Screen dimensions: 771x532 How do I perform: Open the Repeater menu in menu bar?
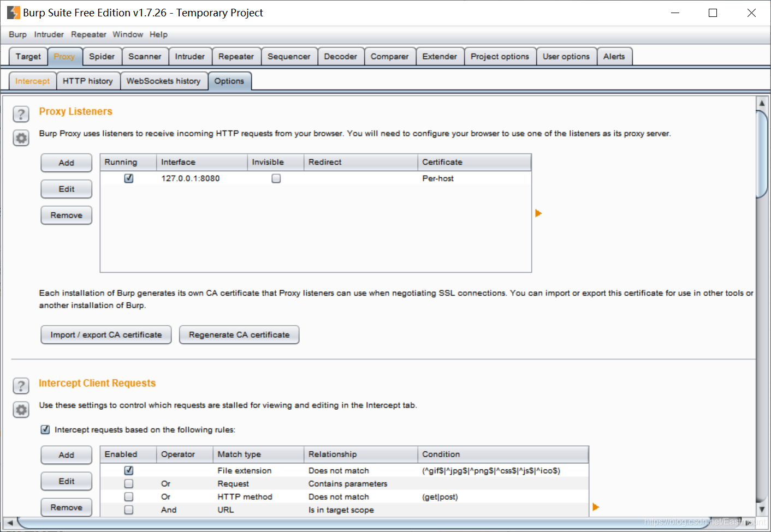click(88, 34)
